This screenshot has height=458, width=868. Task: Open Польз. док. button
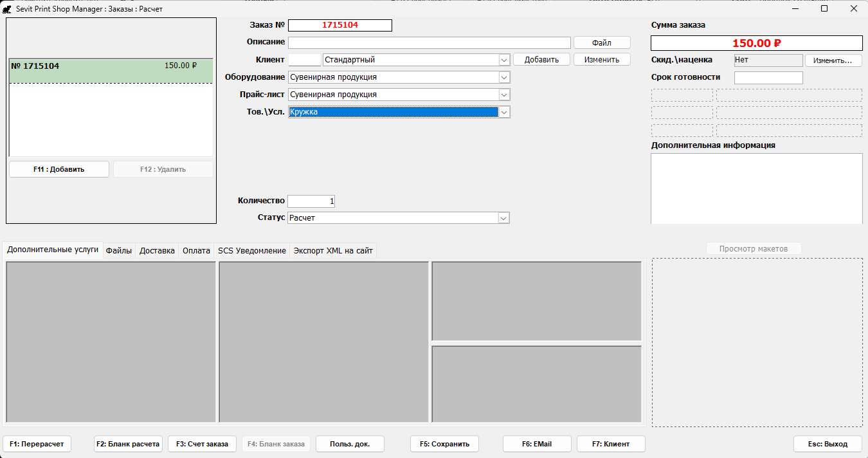[x=350, y=444]
